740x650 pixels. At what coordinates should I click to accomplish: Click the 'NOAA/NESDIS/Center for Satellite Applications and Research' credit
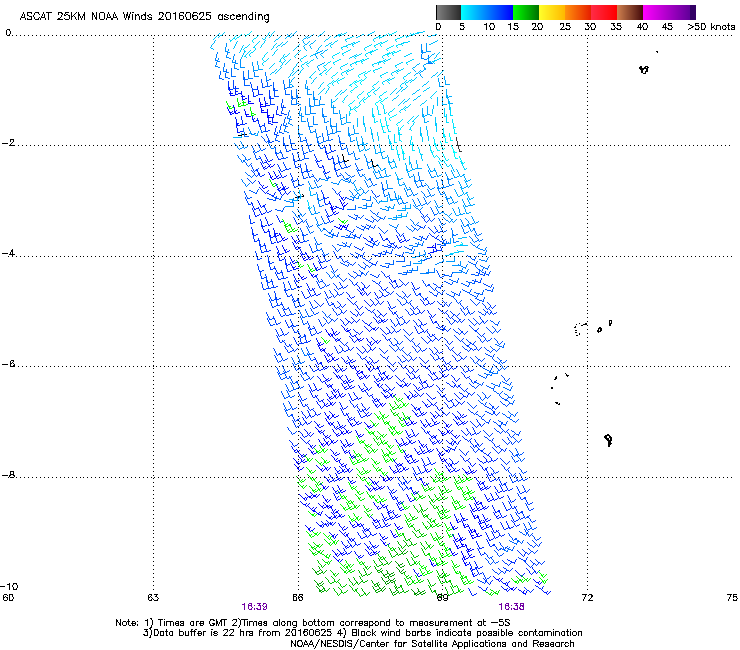pos(432,644)
